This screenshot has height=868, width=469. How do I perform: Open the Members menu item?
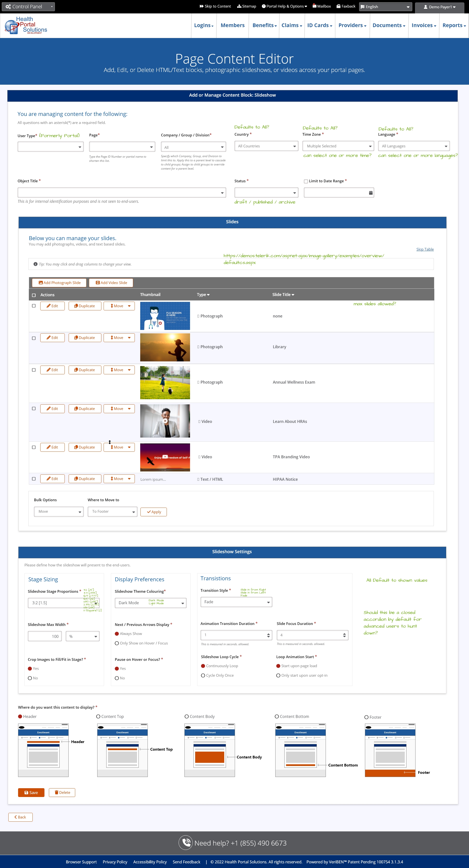(x=233, y=25)
